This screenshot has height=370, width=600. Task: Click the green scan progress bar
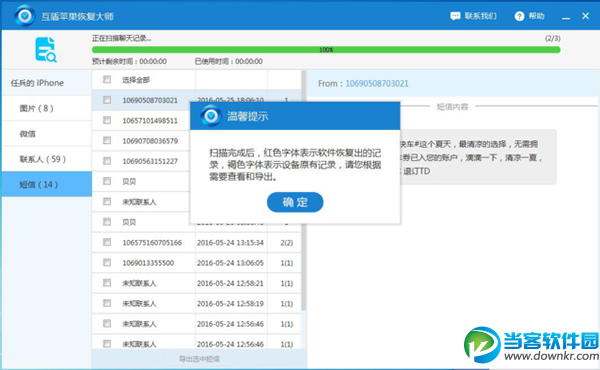pos(326,50)
